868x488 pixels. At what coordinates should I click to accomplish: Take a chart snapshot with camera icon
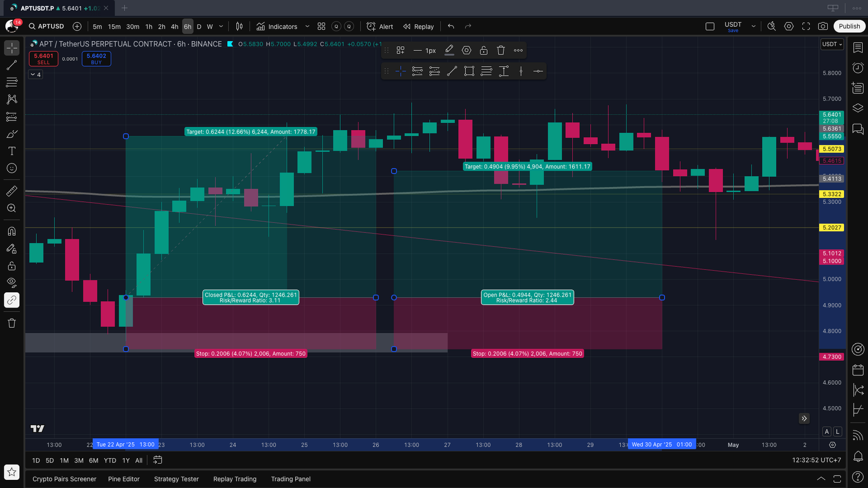[x=823, y=26]
